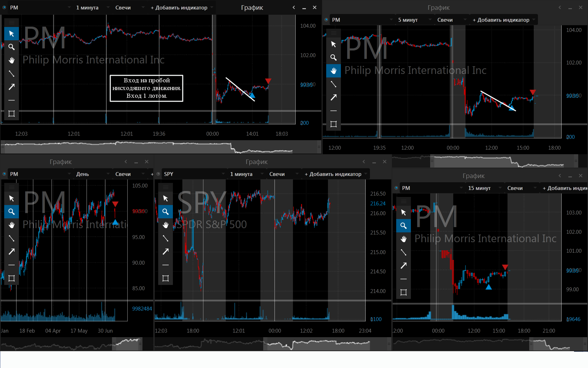Click the back chevron in top-left 'График' title bar

coord(294,7)
